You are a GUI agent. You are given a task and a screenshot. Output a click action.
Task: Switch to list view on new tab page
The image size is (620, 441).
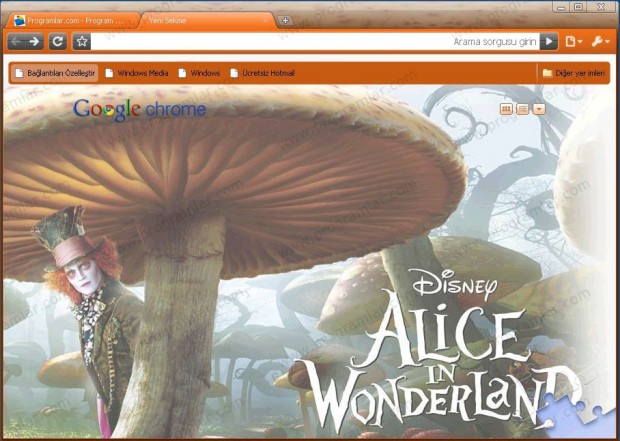[522, 109]
